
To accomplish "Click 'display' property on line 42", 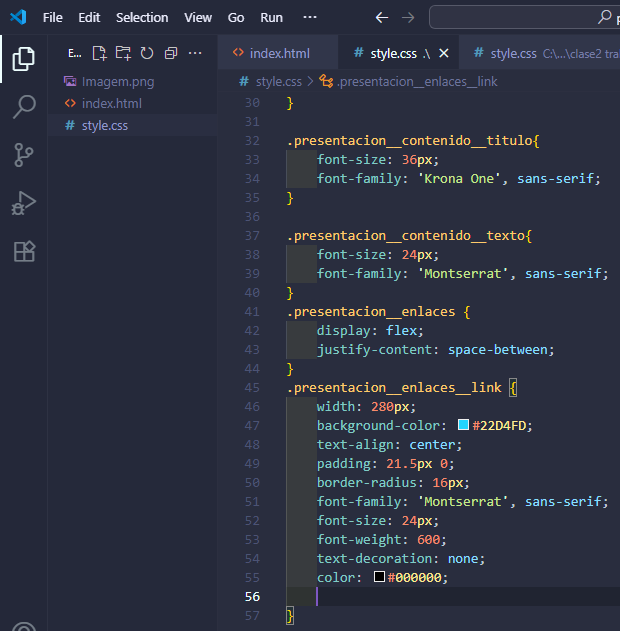I will click(343, 331).
